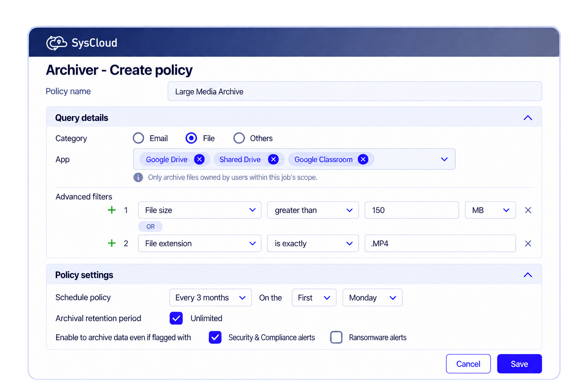This screenshot has width=588, height=392.
Task: Collapse the Policy settings section
Action: [528, 275]
